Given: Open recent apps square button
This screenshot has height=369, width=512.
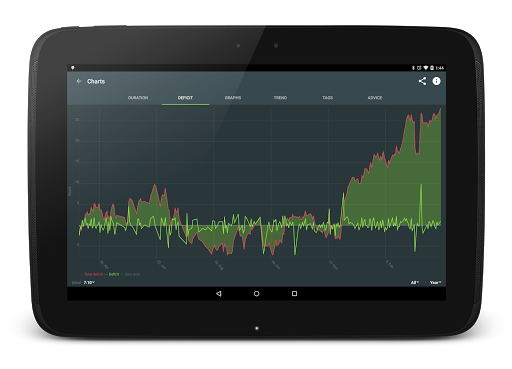Looking at the screenshot, I should point(294,293).
